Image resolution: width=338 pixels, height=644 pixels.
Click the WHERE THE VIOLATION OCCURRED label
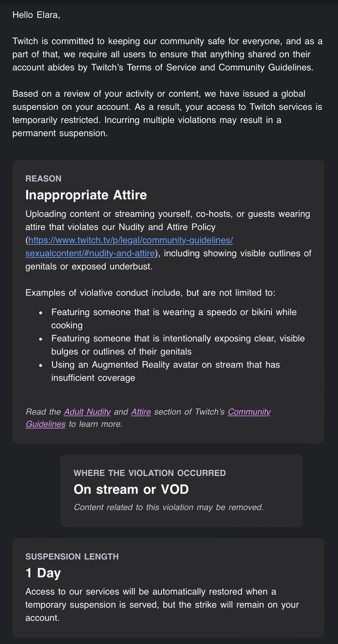150,473
